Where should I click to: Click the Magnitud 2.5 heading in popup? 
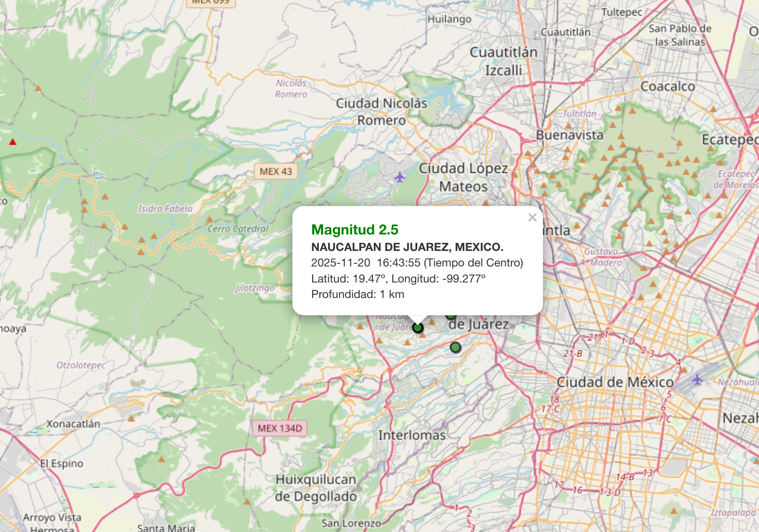tap(355, 230)
